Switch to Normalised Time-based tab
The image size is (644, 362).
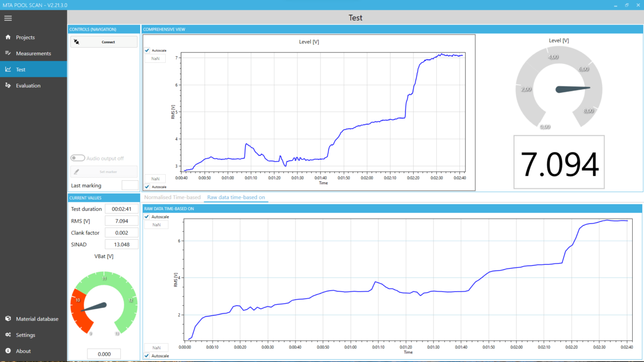click(172, 197)
